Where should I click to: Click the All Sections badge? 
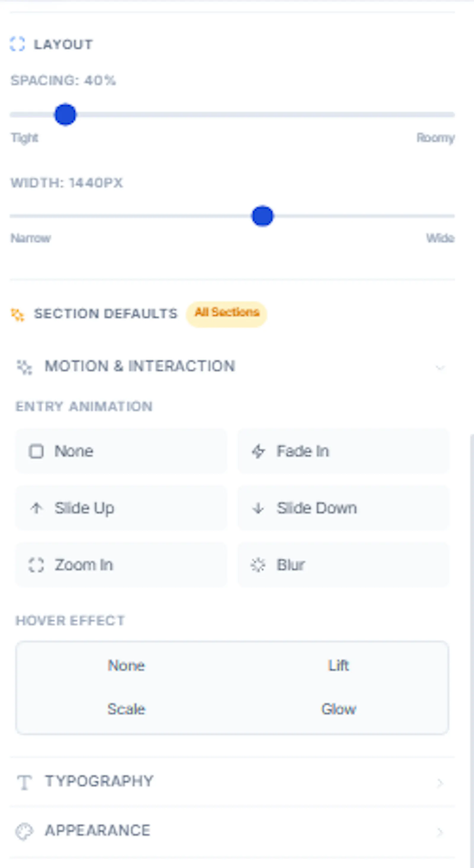(227, 314)
